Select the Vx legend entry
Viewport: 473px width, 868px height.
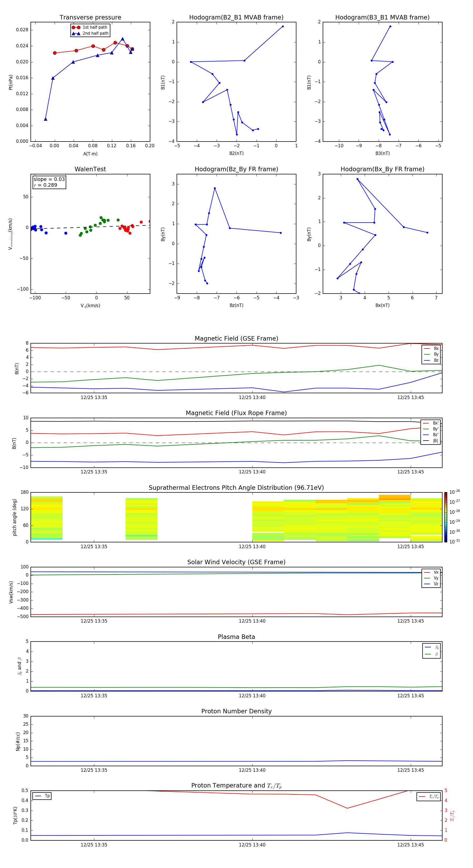click(431, 572)
